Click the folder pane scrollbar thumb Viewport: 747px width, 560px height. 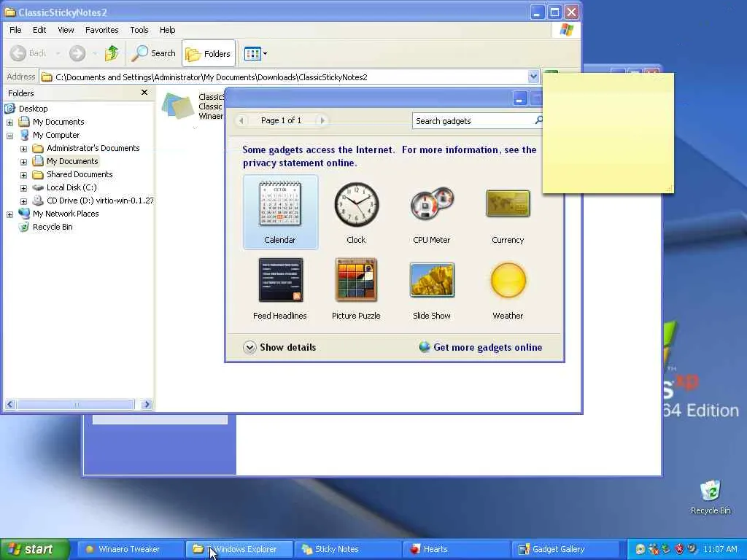[76, 404]
